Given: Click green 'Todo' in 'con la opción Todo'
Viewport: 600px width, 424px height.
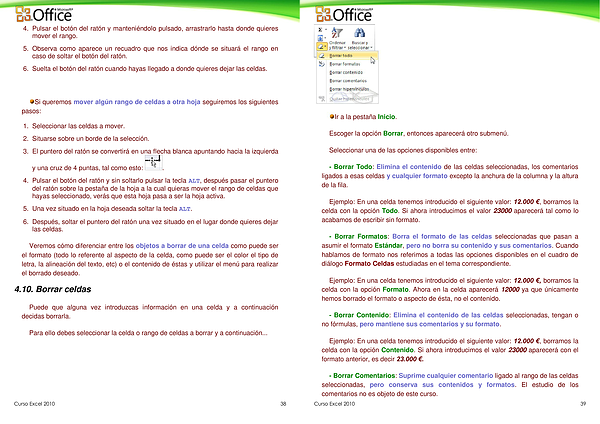Looking at the screenshot, I should tap(390, 211).
